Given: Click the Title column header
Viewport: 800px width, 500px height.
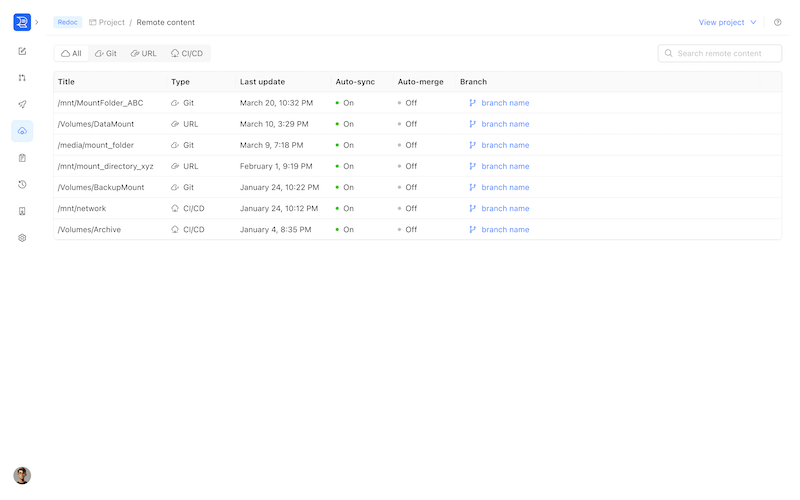Looking at the screenshot, I should (66, 82).
